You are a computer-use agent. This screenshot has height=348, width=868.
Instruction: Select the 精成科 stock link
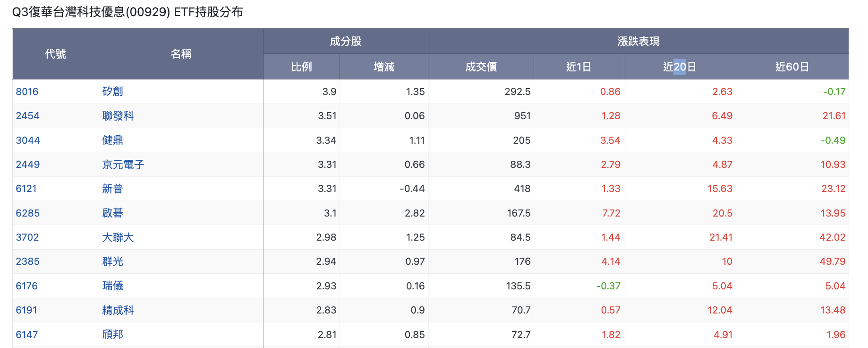tap(118, 310)
